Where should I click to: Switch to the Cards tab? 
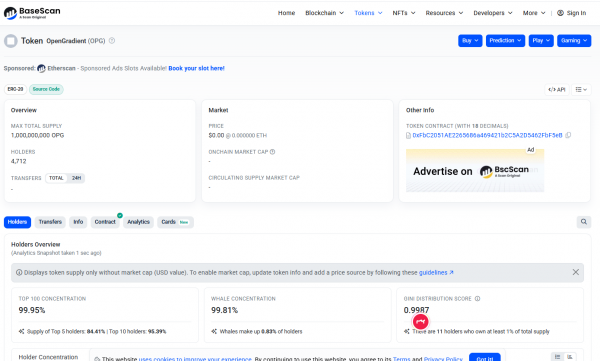click(x=175, y=222)
